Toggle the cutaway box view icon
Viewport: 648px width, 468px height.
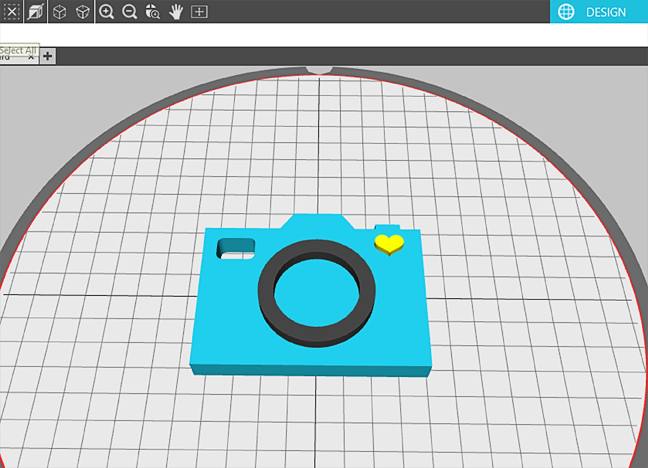(35, 12)
